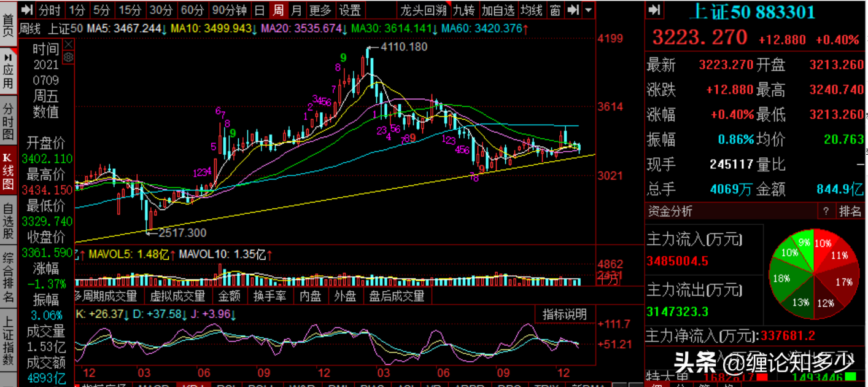Open the 更多 periods menu
Viewport: 868px width, 387px height.
(320, 10)
